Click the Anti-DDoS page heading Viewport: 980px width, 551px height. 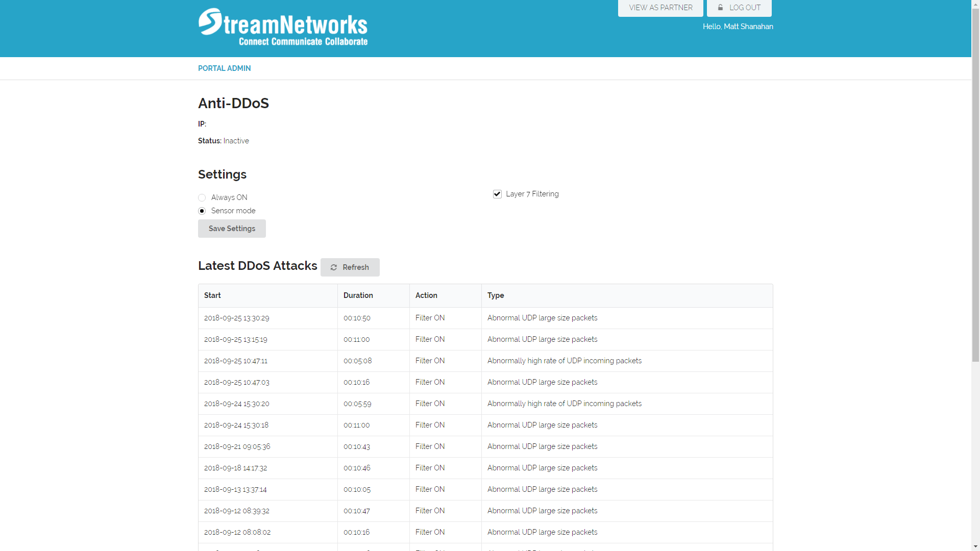click(x=233, y=103)
